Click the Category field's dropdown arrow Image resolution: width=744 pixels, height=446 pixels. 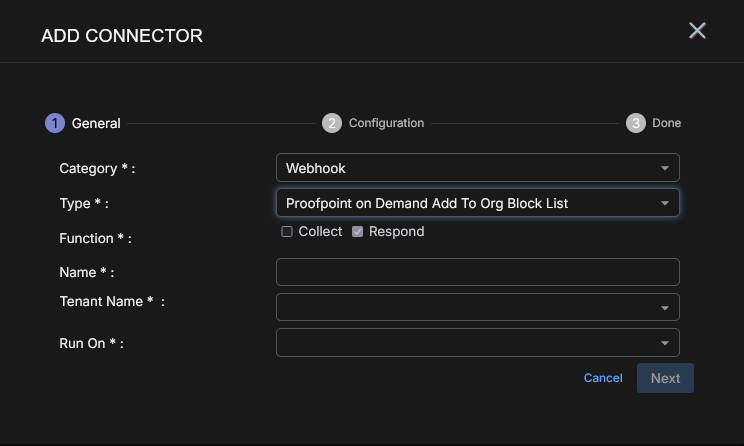665,168
